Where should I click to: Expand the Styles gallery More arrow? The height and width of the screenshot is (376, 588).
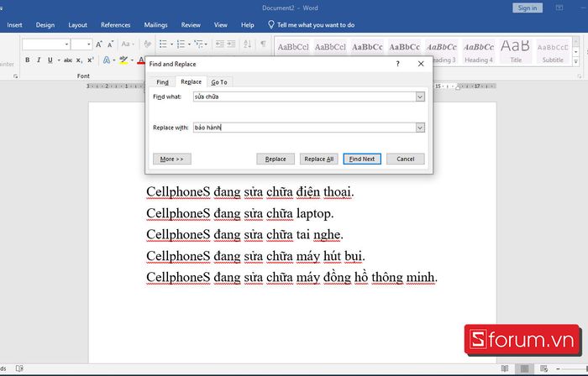(576, 62)
